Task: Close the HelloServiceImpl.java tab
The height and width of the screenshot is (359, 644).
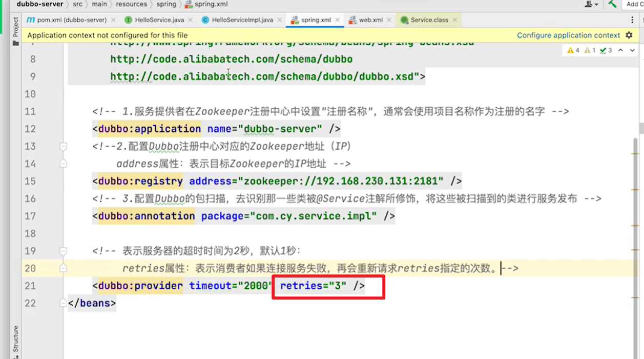Action: tap(279, 20)
